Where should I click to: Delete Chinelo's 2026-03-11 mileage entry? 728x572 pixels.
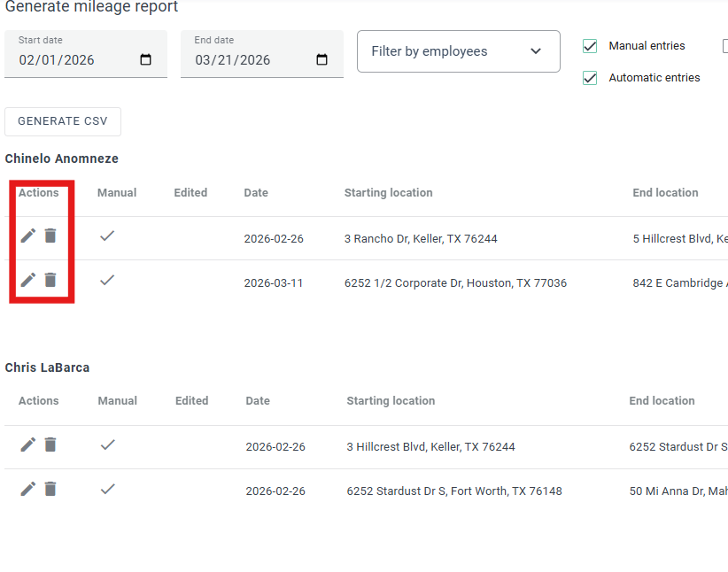[x=50, y=280]
